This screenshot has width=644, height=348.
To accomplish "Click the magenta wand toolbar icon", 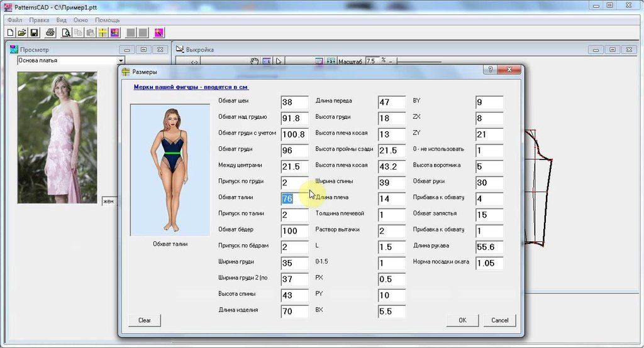I will [x=159, y=33].
